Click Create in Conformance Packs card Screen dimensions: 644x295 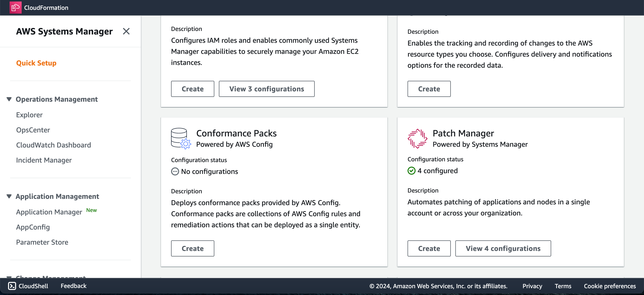point(193,248)
